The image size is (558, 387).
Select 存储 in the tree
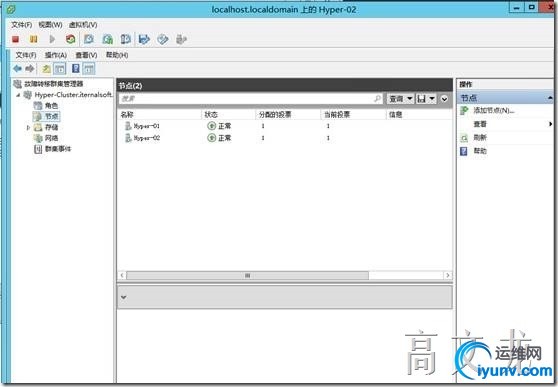[51, 127]
